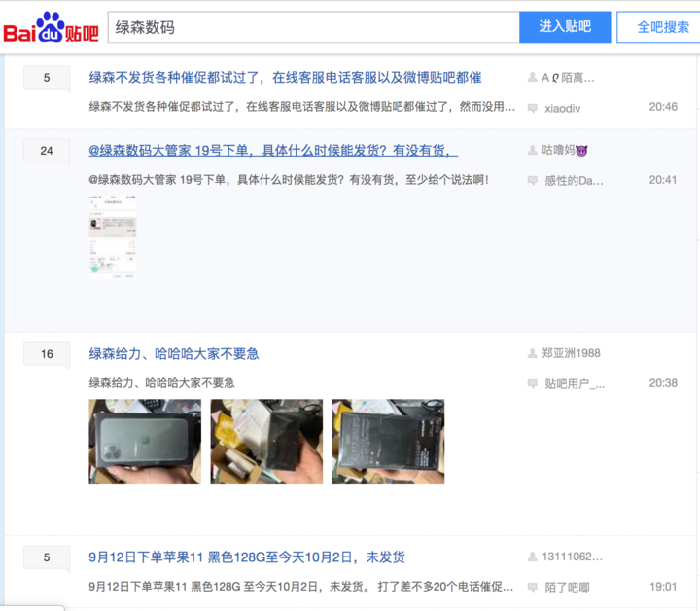Open author profile 郑亚洲1988

tap(571, 353)
